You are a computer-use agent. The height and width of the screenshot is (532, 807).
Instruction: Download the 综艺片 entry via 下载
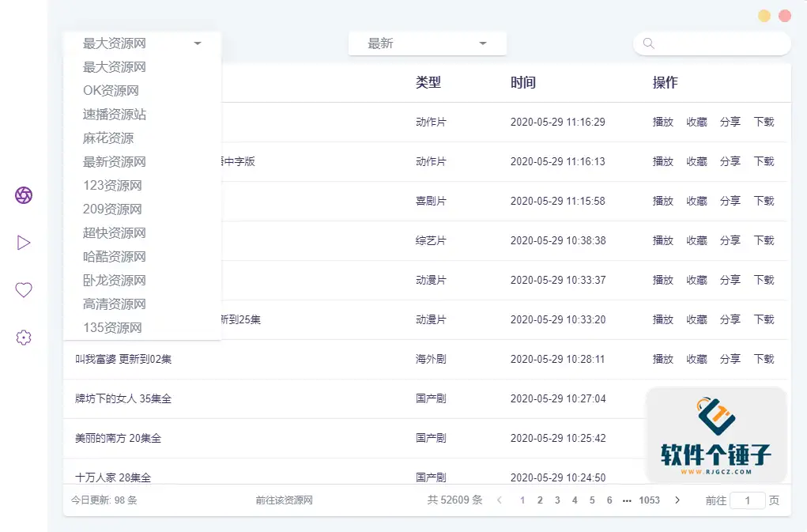[764, 240]
